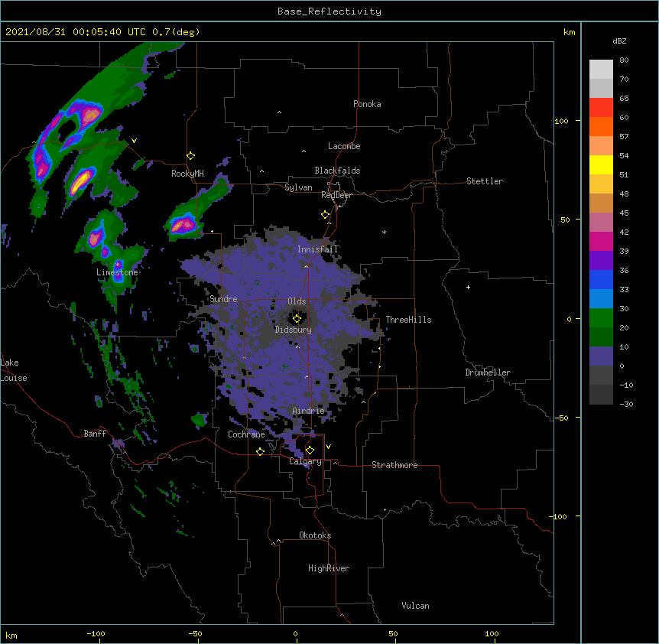
Task: Click the Blackfalds city label
Action: tap(337, 171)
